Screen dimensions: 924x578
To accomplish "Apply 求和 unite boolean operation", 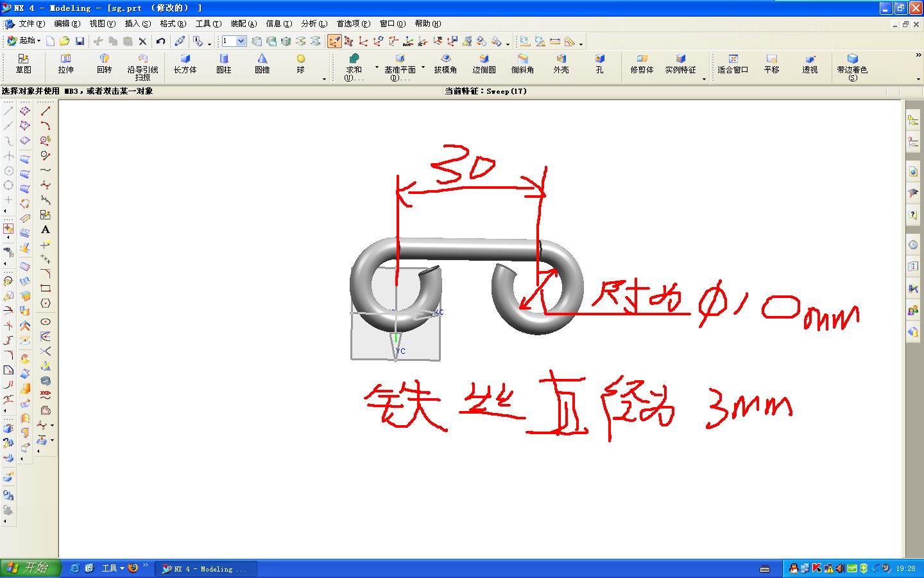I will click(x=354, y=67).
